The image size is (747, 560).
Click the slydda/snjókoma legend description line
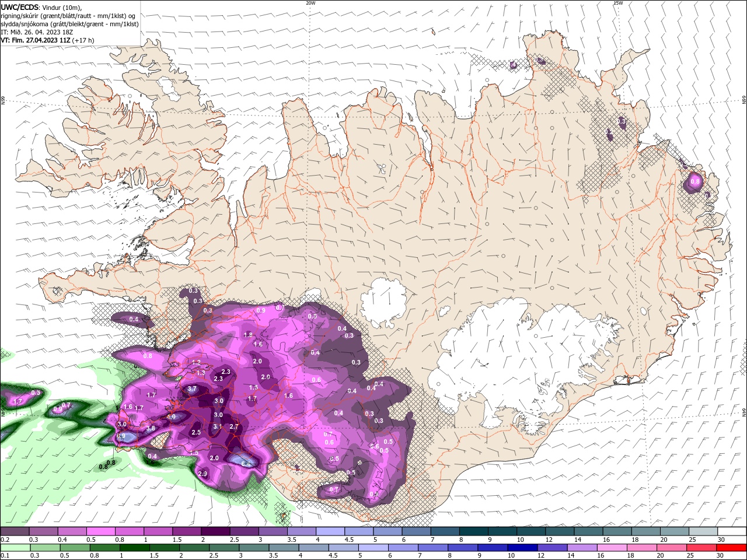click(69, 24)
